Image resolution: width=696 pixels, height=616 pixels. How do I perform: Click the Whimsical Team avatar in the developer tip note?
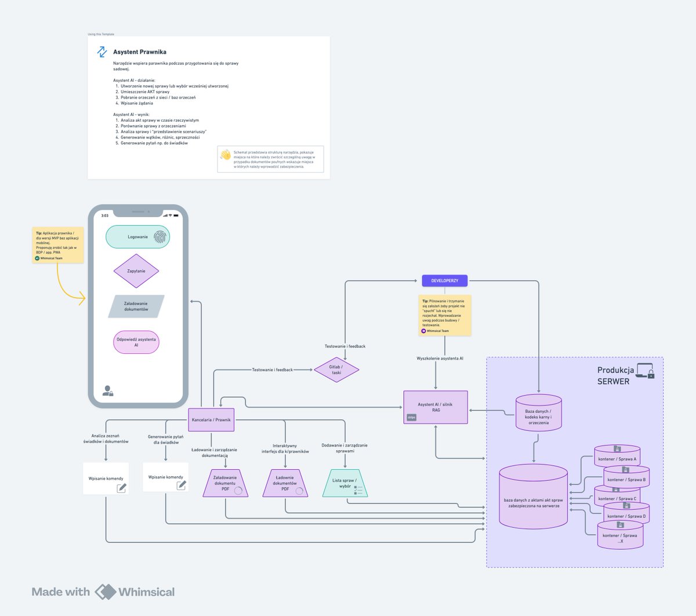point(423,331)
